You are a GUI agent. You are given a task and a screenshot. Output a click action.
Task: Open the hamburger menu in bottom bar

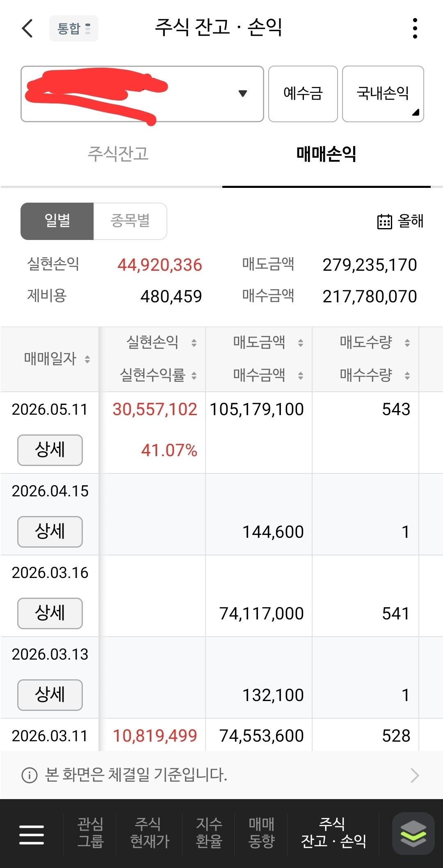(x=32, y=834)
